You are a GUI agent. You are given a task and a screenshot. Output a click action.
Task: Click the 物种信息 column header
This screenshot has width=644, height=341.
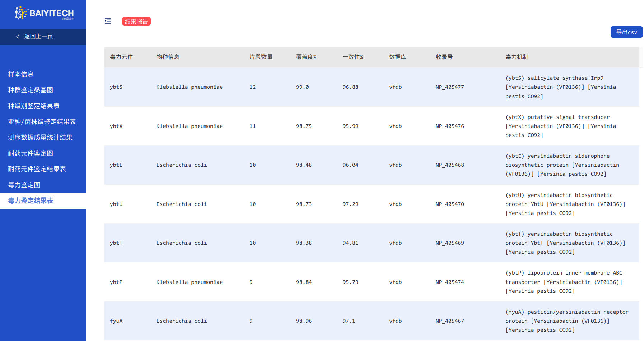point(168,57)
